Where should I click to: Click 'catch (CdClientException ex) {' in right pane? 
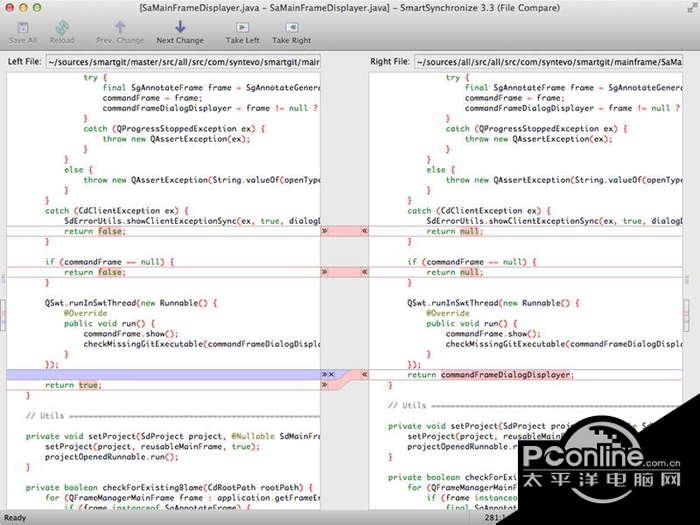click(x=479, y=211)
